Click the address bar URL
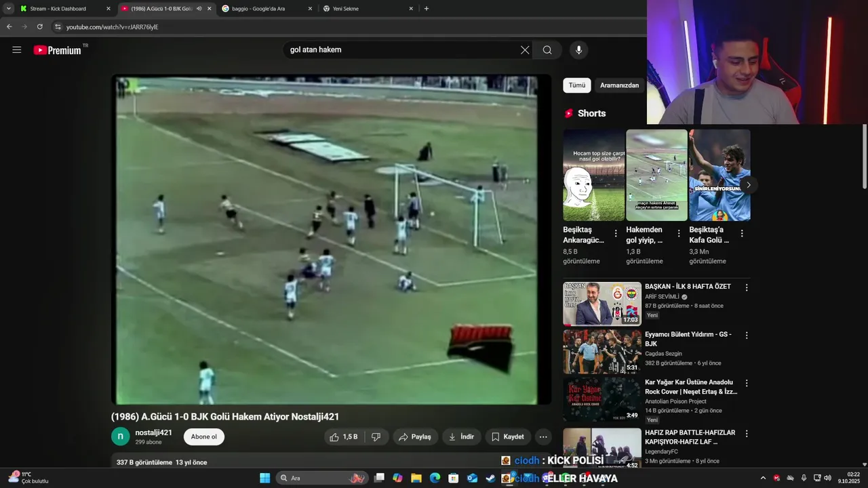 113,26
